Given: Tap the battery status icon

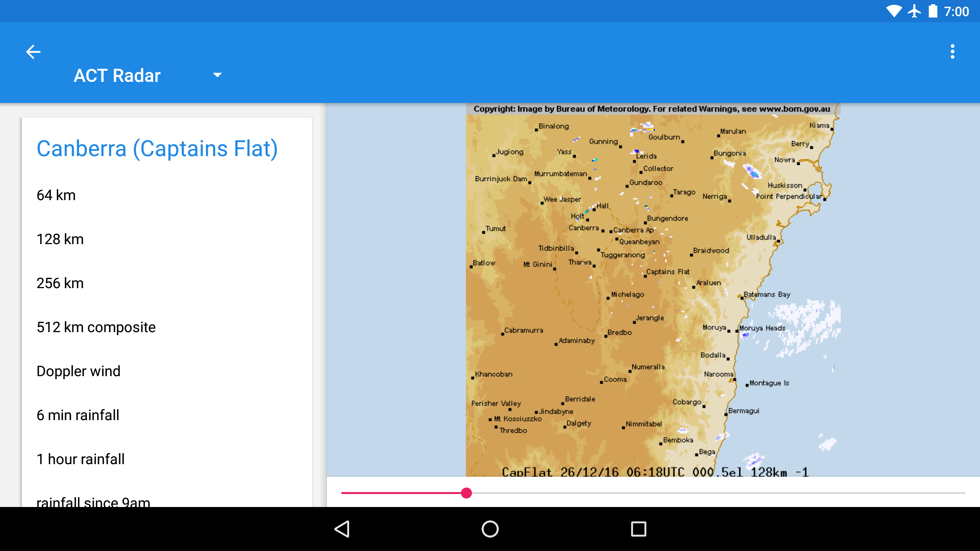Looking at the screenshot, I should point(933,11).
